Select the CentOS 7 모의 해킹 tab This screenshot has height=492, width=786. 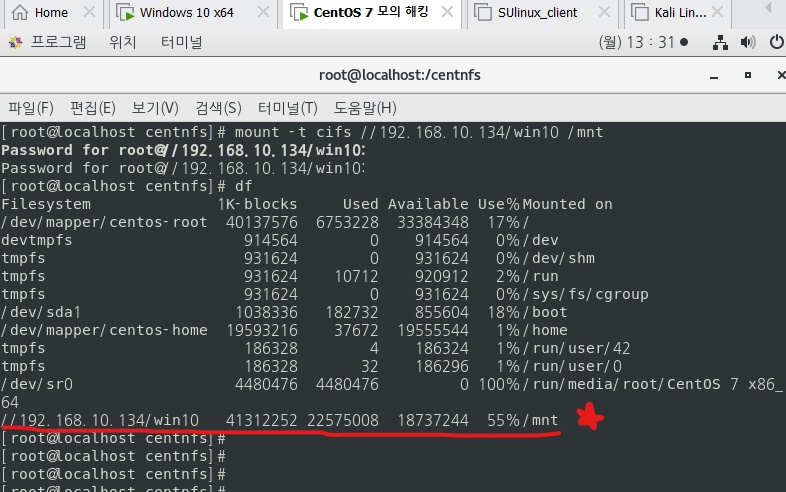tap(371, 13)
